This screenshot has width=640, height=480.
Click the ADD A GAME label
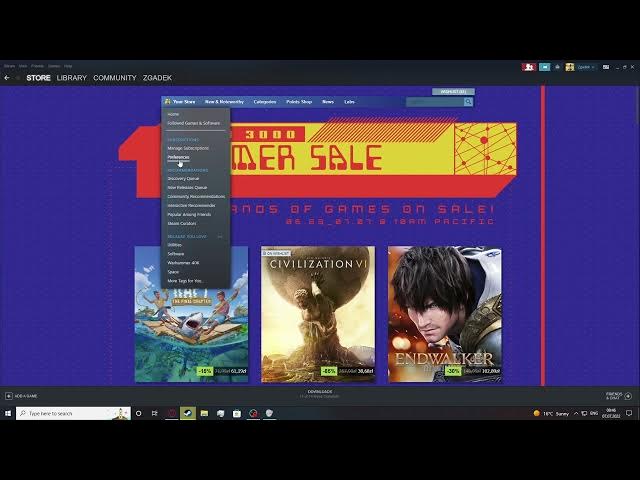click(x=26, y=396)
